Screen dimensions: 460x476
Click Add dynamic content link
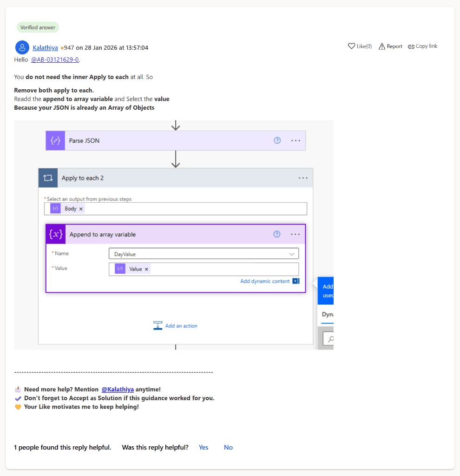[x=265, y=281]
